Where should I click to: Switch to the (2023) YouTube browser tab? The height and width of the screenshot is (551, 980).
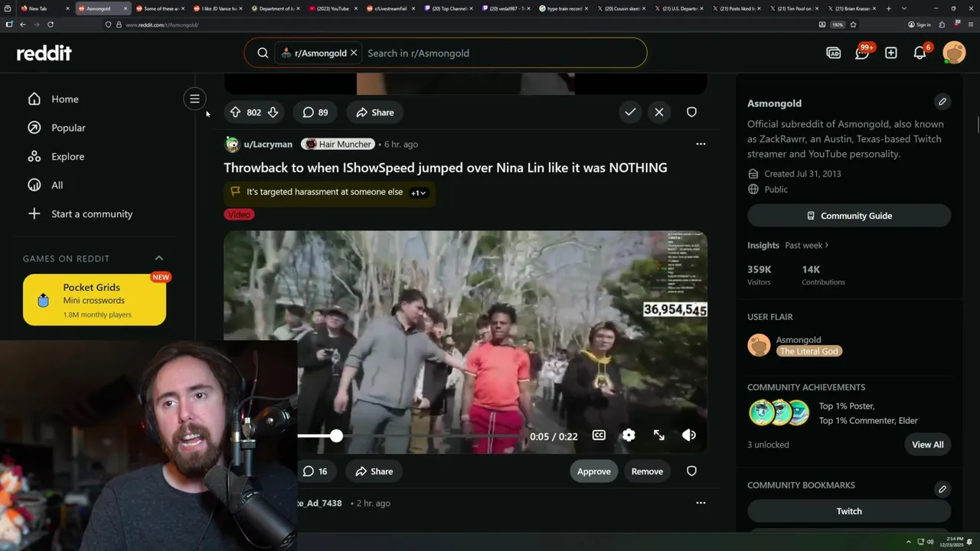pos(334,8)
